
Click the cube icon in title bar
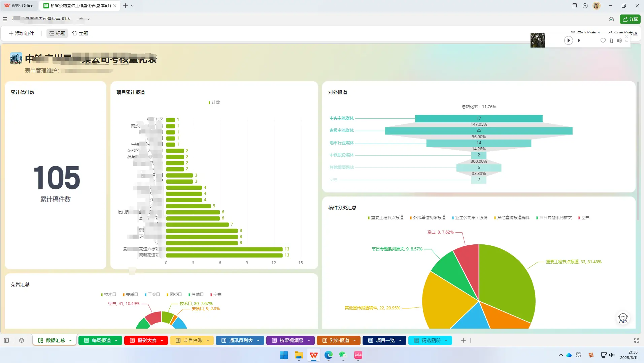(585, 6)
